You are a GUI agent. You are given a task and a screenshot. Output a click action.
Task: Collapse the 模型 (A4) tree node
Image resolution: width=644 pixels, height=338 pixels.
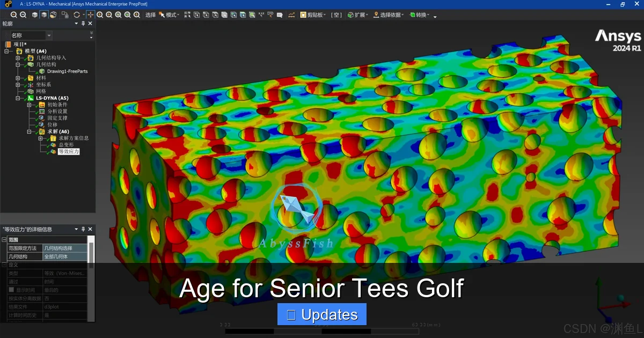[6, 51]
